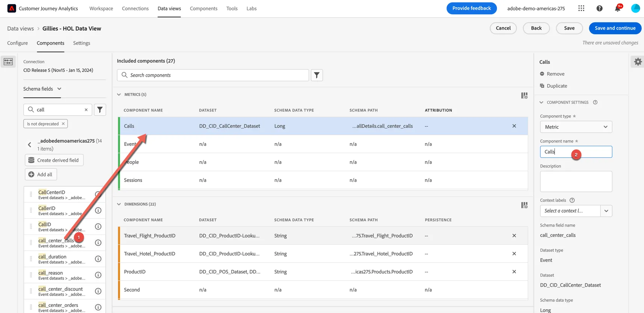Click Save and continue button

click(x=615, y=28)
